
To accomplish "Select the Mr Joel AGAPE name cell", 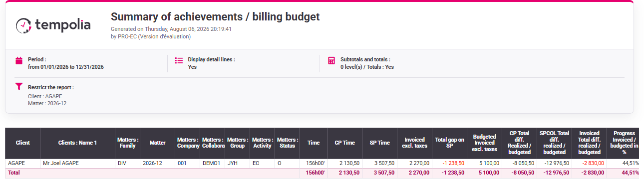I will click(x=77, y=163).
